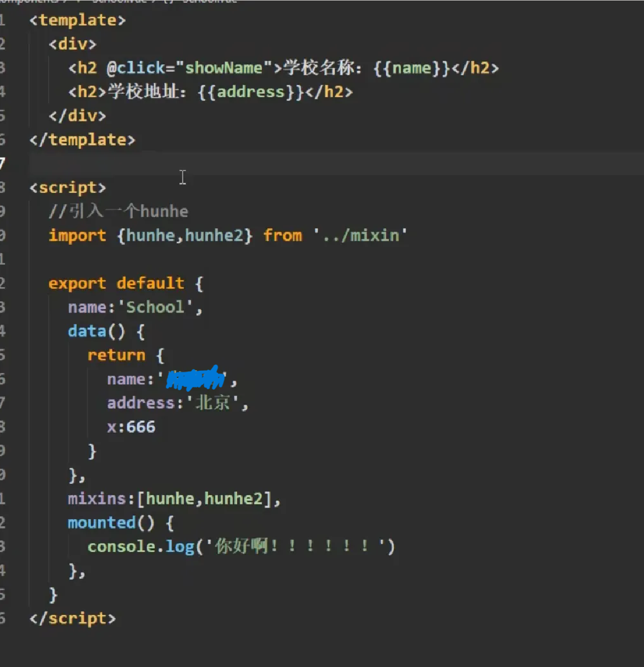The image size is (644, 667).
Task: Click the 学校地址 text in the template
Action: pos(143,92)
